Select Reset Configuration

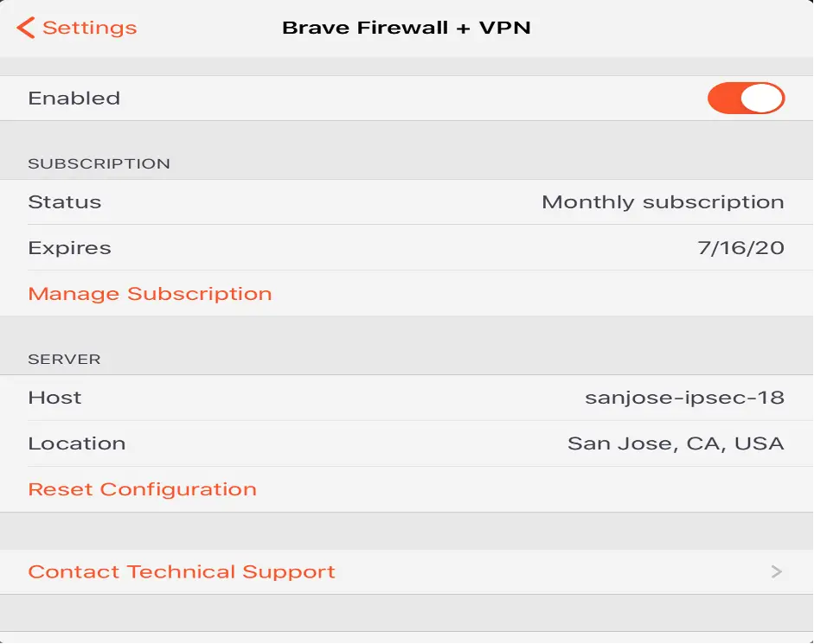tap(142, 489)
